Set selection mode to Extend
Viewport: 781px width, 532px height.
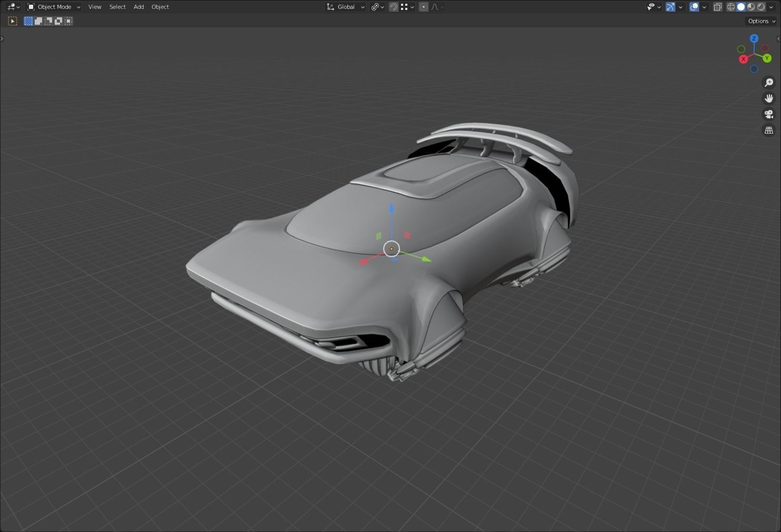click(38, 21)
